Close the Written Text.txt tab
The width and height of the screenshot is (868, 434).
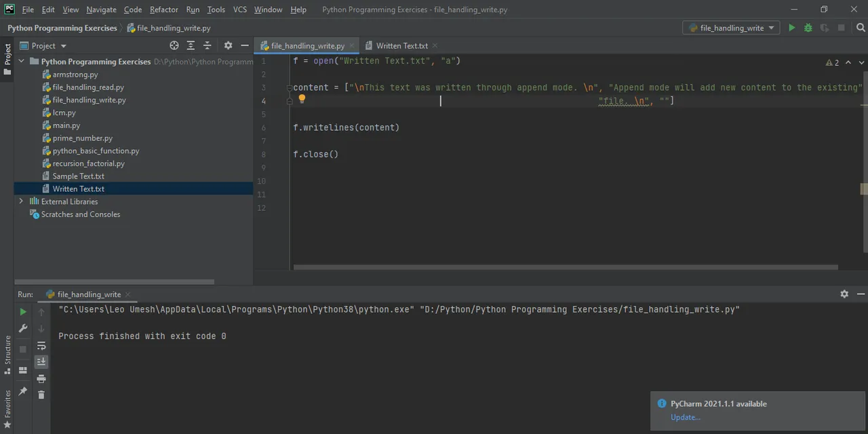(435, 45)
